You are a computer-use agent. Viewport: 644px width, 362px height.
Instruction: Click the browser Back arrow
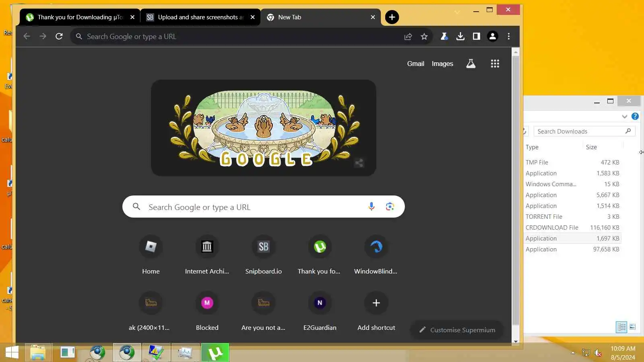(x=27, y=37)
